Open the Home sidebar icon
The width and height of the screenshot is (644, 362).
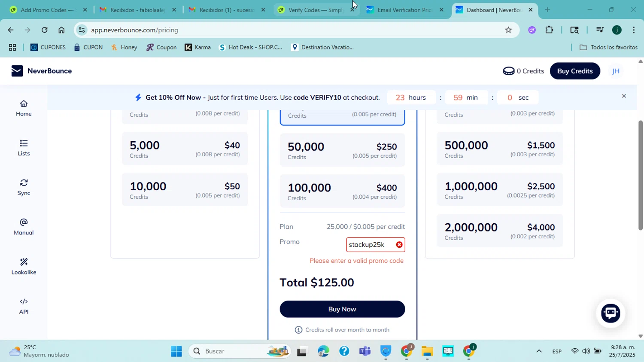(x=24, y=108)
